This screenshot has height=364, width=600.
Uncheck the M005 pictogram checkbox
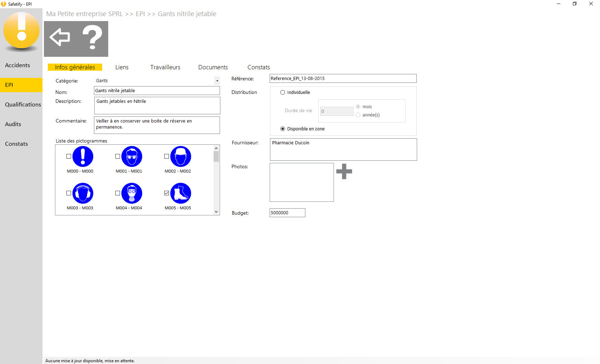click(x=166, y=193)
